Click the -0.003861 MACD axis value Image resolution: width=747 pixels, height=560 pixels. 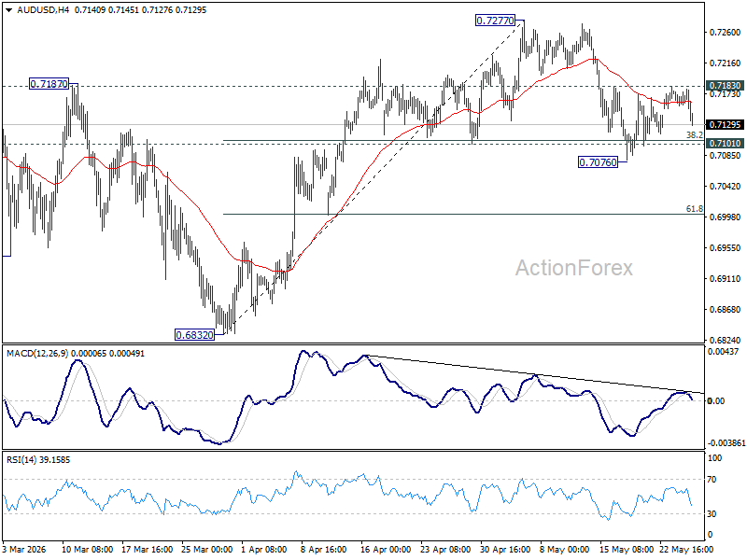point(726,443)
